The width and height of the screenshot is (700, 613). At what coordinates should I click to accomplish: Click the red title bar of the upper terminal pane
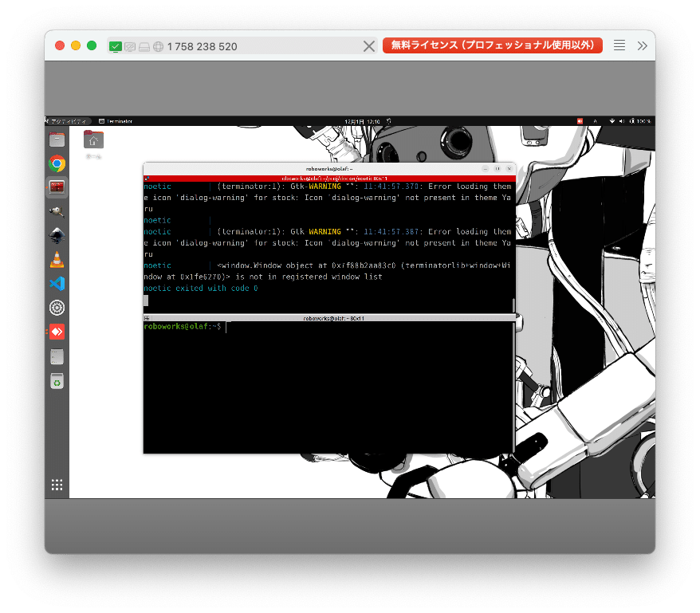329,178
